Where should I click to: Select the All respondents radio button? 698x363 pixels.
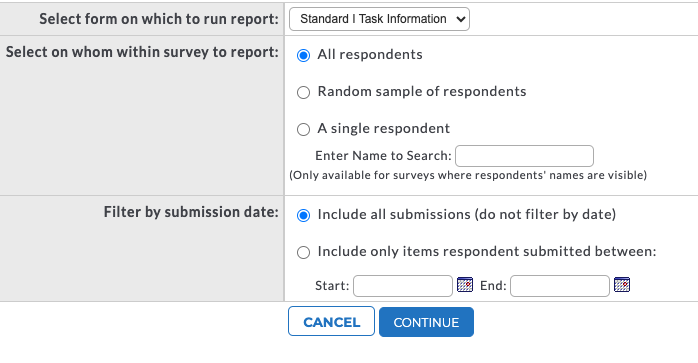click(x=304, y=56)
